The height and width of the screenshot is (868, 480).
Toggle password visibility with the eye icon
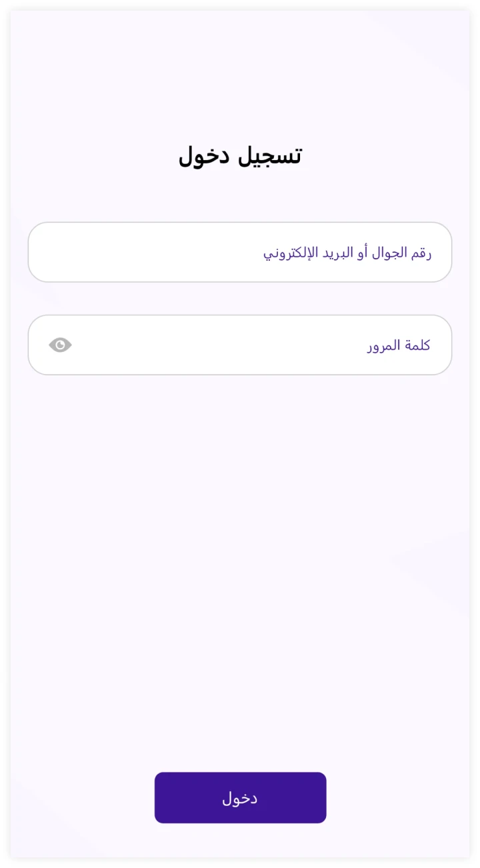pyautogui.click(x=60, y=345)
